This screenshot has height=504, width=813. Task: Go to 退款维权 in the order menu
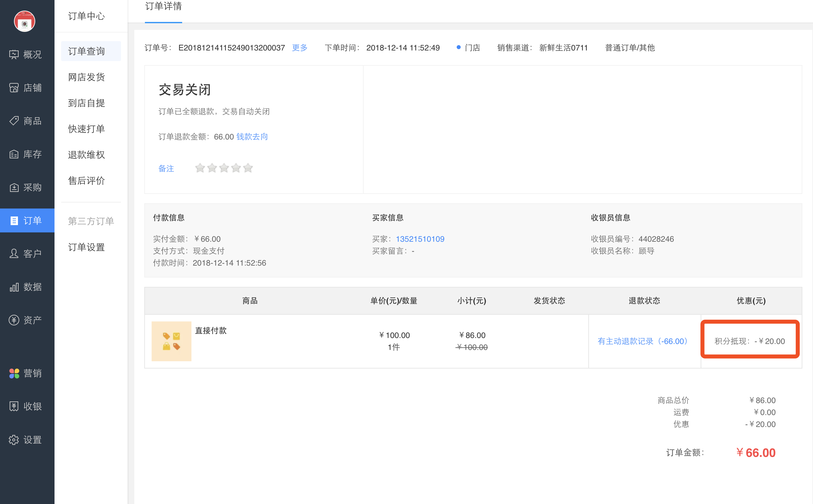click(86, 155)
